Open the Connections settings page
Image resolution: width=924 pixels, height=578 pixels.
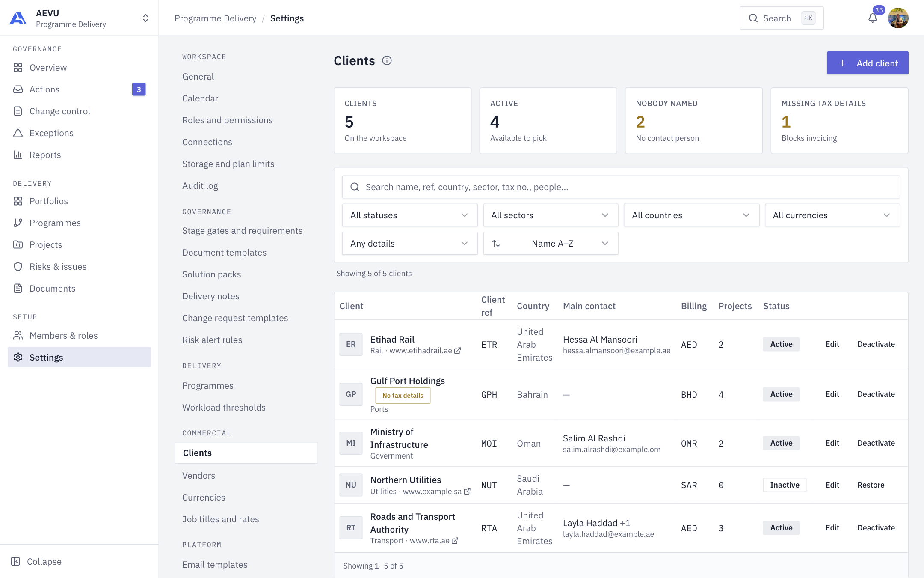tap(207, 142)
